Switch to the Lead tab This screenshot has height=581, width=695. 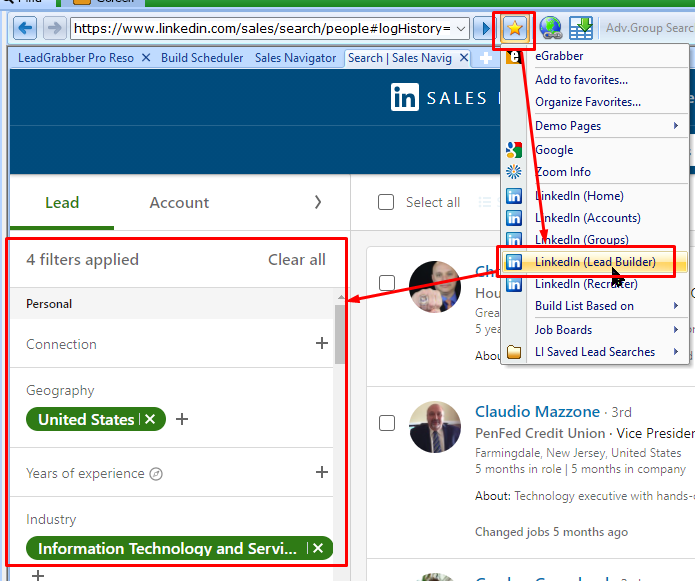(62, 203)
